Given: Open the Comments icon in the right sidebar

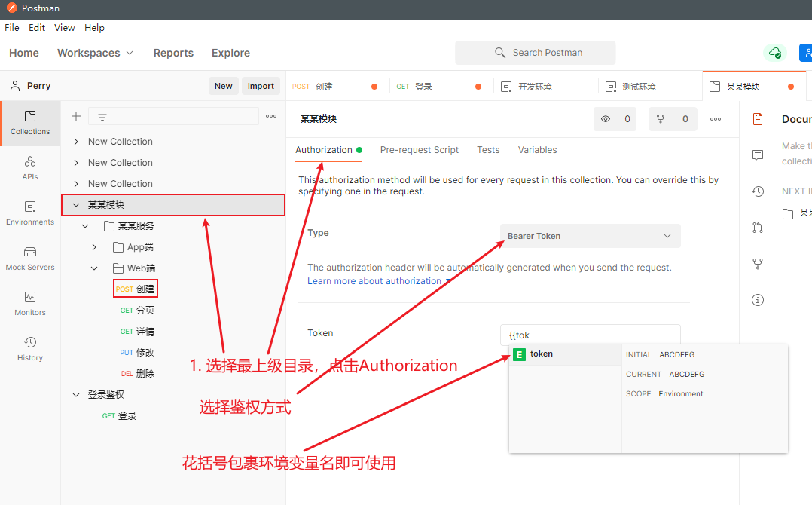Looking at the screenshot, I should (758, 155).
